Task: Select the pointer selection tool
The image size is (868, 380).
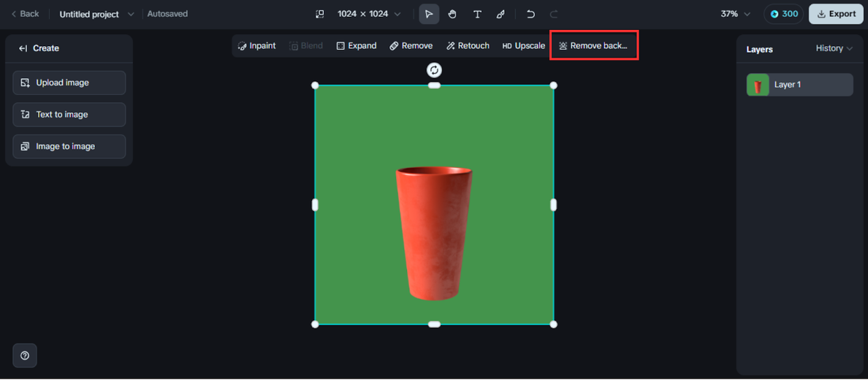Action: tap(429, 14)
